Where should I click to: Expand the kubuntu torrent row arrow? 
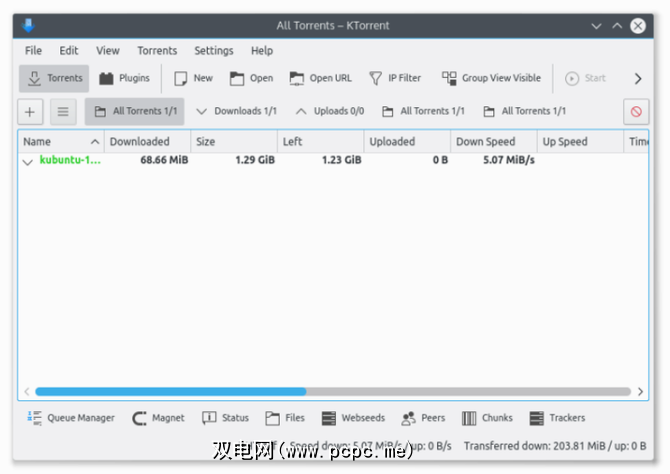click(28, 162)
